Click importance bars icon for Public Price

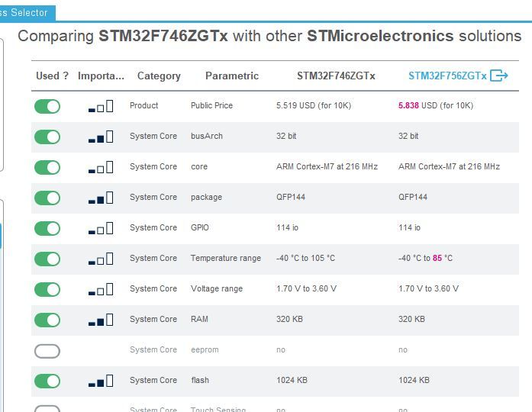coord(101,106)
